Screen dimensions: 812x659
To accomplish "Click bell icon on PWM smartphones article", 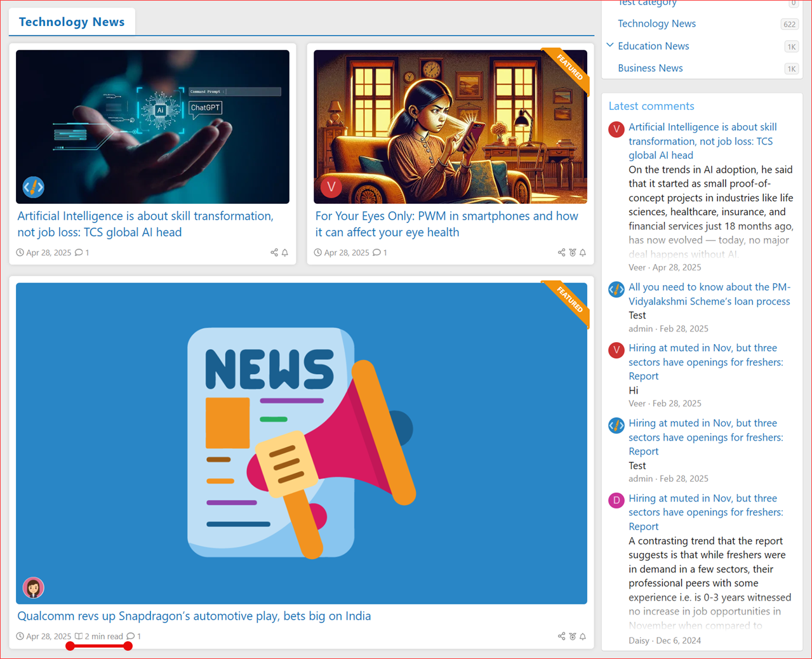I will 583,253.
